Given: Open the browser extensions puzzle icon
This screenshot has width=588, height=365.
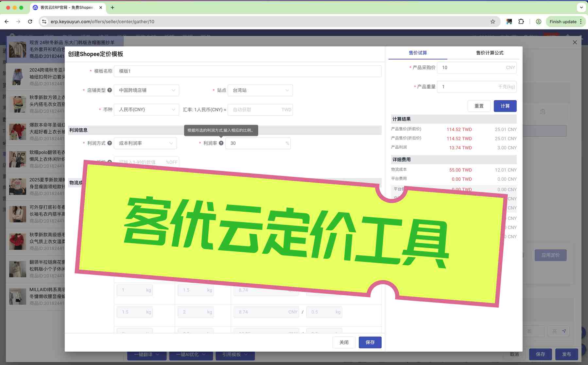Looking at the screenshot, I should 521,22.
